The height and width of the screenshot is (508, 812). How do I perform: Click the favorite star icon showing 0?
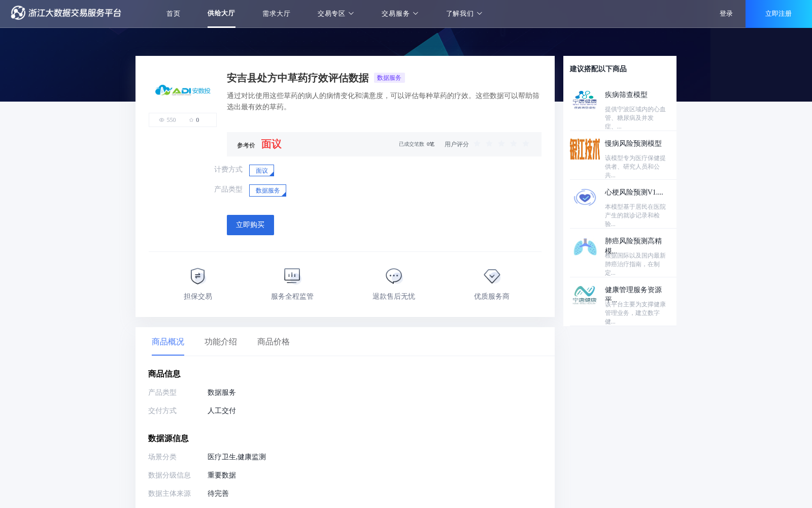pos(191,120)
